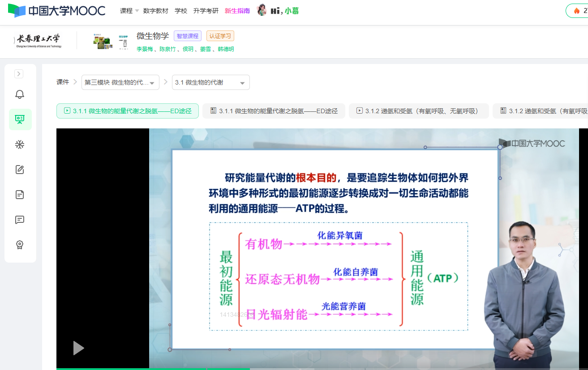Image resolution: width=588 pixels, height=370 pixels.
Task: Select the 3.1.1 ED途径 video tab
Action: 128,111
